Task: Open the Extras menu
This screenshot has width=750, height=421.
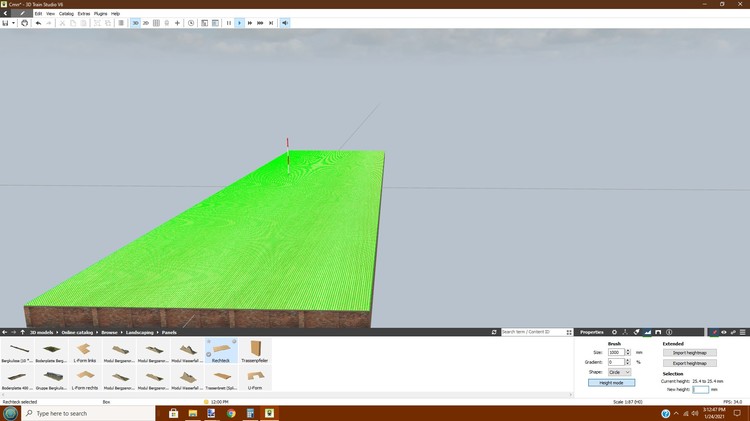Action: pyautogui.click(x=84, y=13)
